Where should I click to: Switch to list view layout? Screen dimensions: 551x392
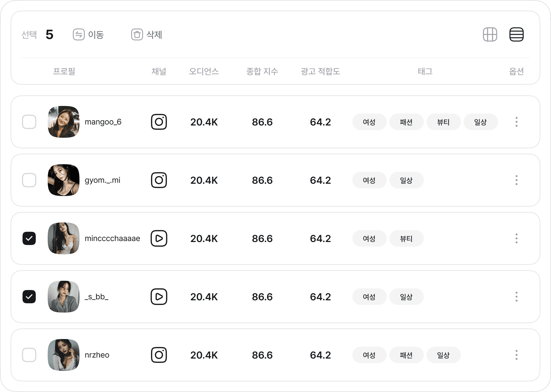click(x=516, y=34)
